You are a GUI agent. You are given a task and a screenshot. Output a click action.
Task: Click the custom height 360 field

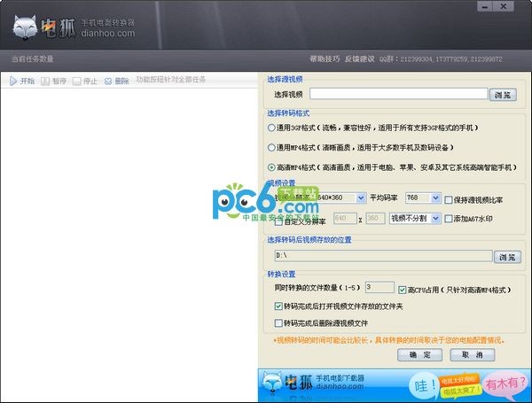pyautogui.click(x=375, y=219)
